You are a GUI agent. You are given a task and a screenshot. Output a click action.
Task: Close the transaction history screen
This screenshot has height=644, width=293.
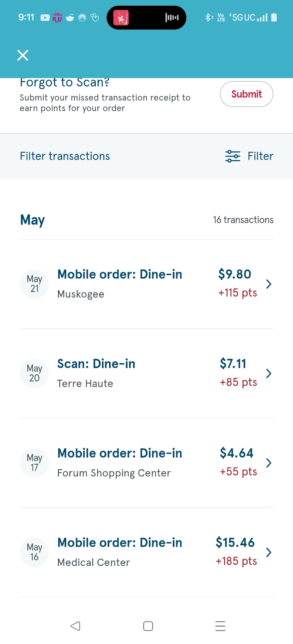23,55
